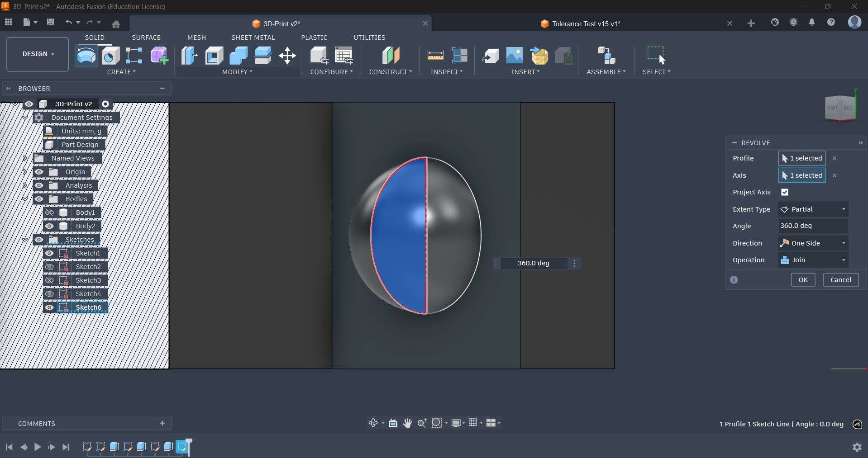Save the document with the disk icon
Viewport: 868px width, 458px height.
(x=50, y=22)
